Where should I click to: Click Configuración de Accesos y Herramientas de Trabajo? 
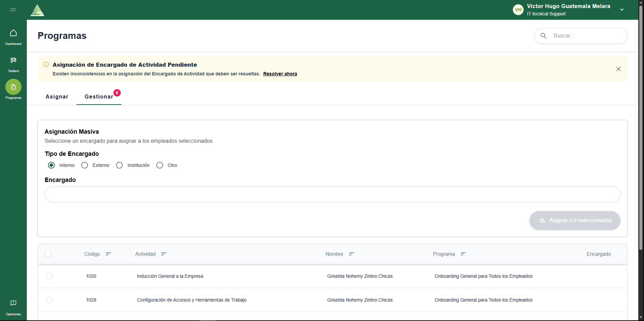192,300
